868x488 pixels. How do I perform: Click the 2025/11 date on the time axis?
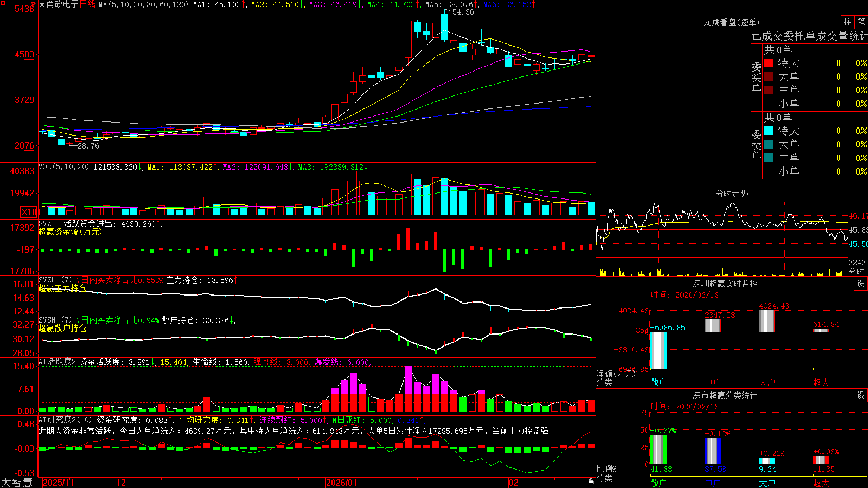[58, 483]
